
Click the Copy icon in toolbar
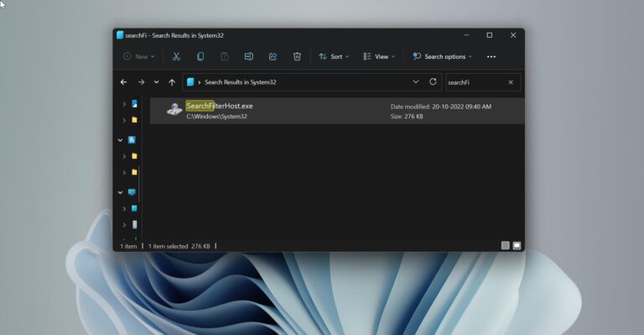click(200, 57)
